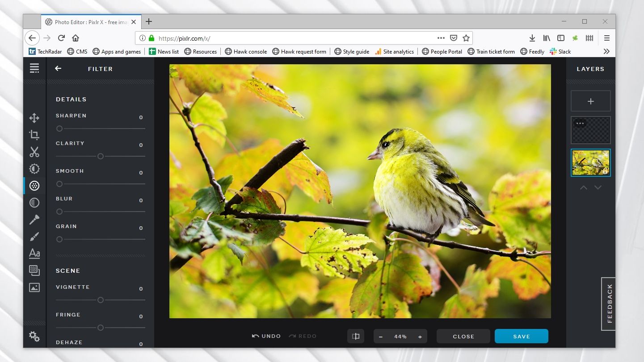
Task: Open the Add Element panel
Action: [34, 270]
